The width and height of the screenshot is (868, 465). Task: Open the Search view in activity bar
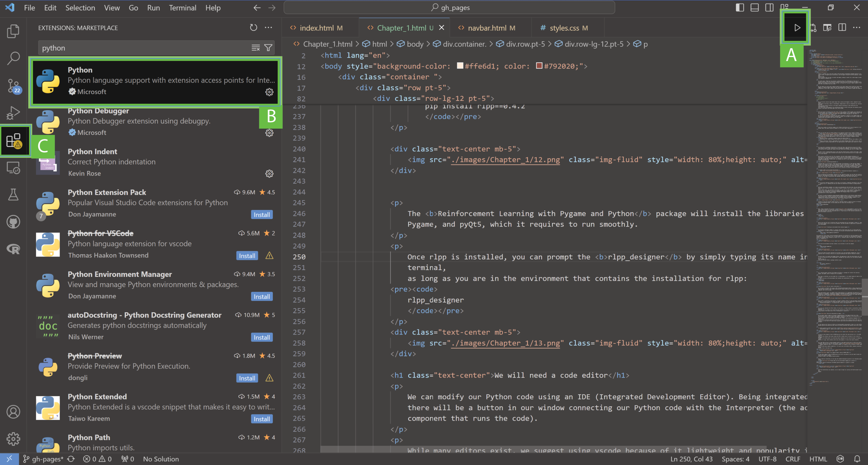(x=13, y=58)
